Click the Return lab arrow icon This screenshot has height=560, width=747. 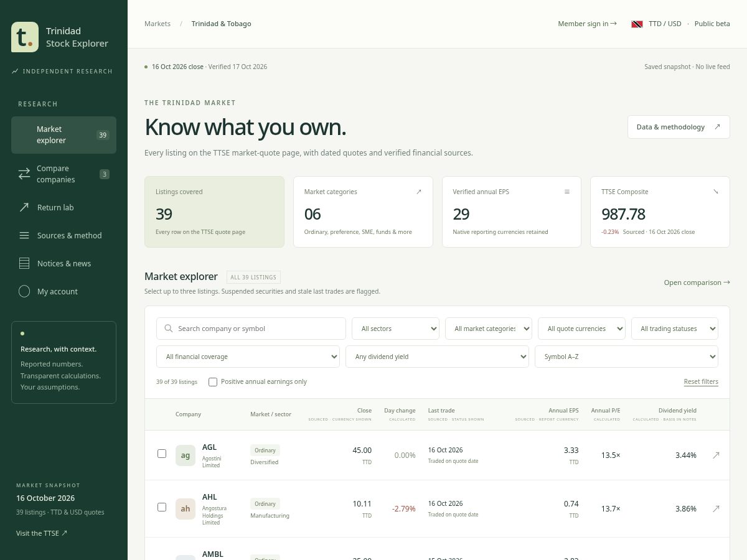pos(24,207)
